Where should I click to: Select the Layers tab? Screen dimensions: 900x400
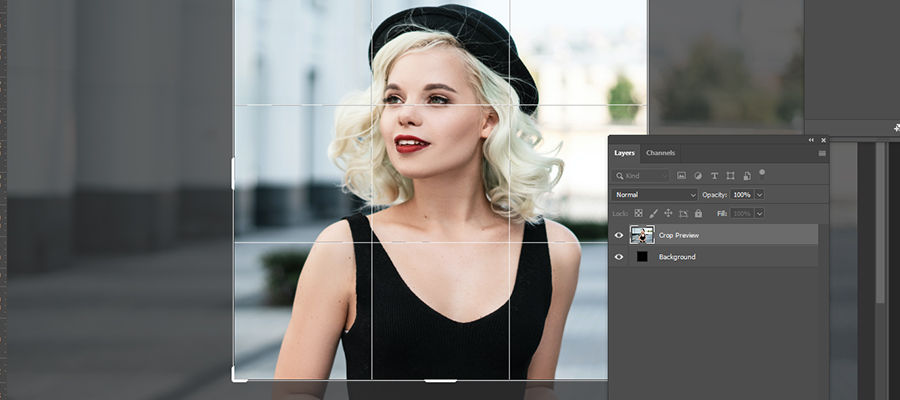[x=624, y=153]
